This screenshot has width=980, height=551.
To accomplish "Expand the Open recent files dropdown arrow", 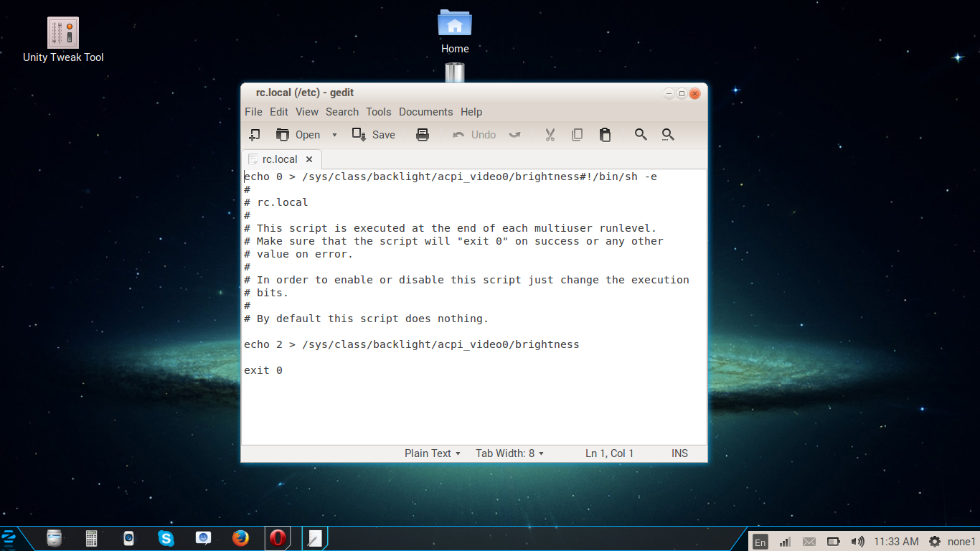I will [334, 135].
